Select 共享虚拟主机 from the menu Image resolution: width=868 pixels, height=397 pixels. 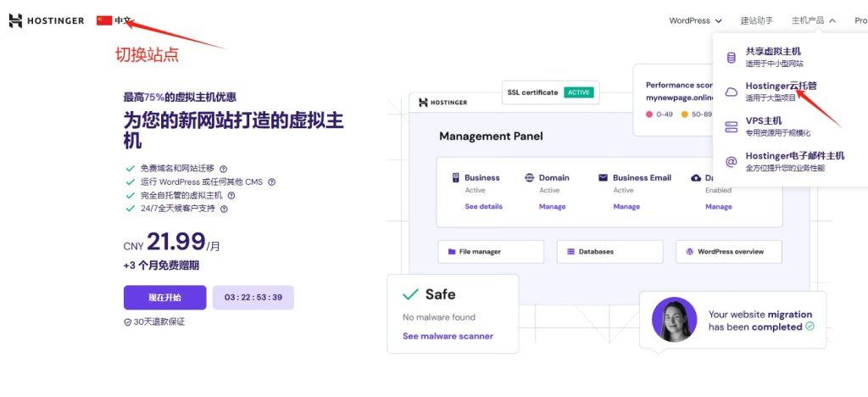pos(773,52)
